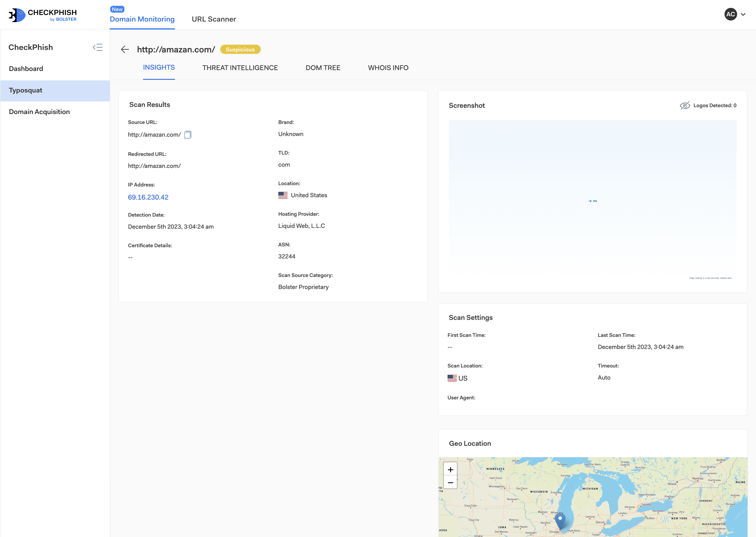
Task: Open the THREAT INTELLIGENCE tab
Action: coord(240,68)
